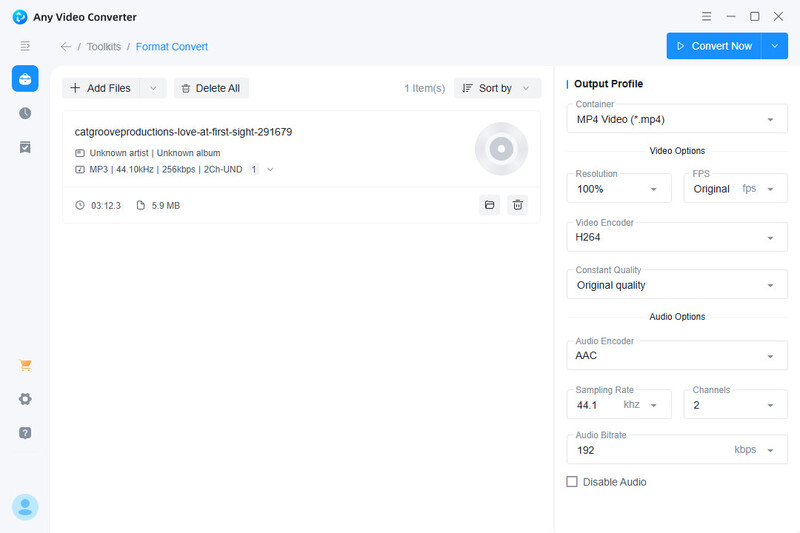Minimize the Any Video Converter window
This screenshot has width=800, height=533.
coord(731,16)
